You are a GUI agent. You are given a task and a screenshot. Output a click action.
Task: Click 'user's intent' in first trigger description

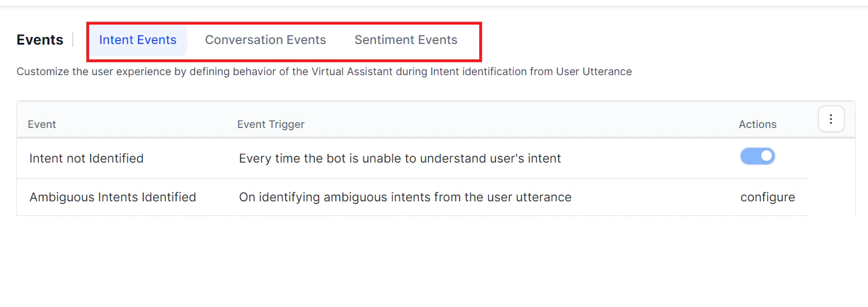click(524, 158)
